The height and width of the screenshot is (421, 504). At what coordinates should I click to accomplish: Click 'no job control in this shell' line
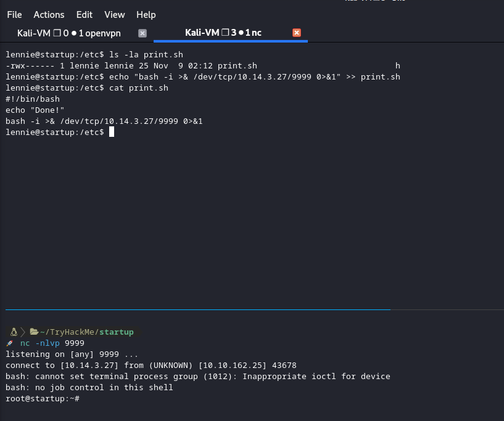(x=89, y=388)
